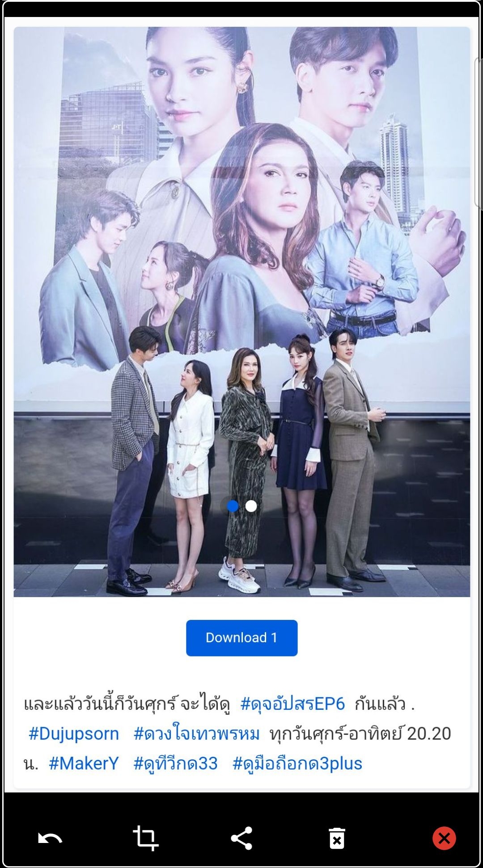
Task: Open the crop tool
Action: click(x=146, y=838)
